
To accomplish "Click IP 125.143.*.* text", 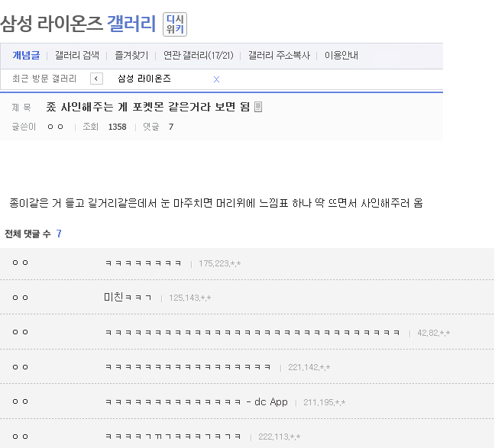I will [x=189, y=298].
